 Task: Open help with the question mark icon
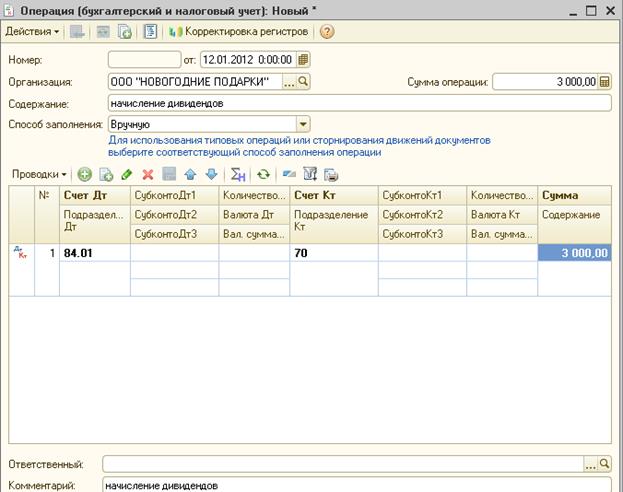(x=327, y=31)
